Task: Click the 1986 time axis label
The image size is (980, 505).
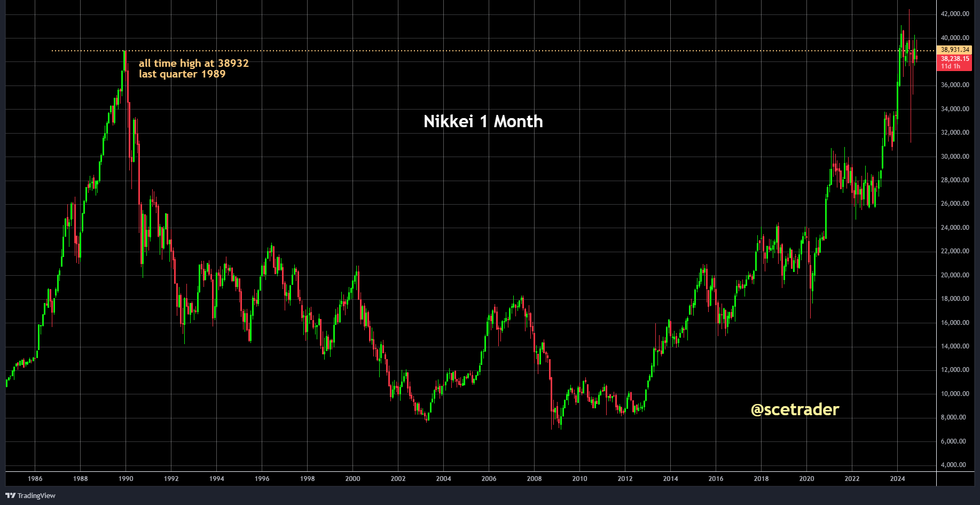Action: pos(35,479)
